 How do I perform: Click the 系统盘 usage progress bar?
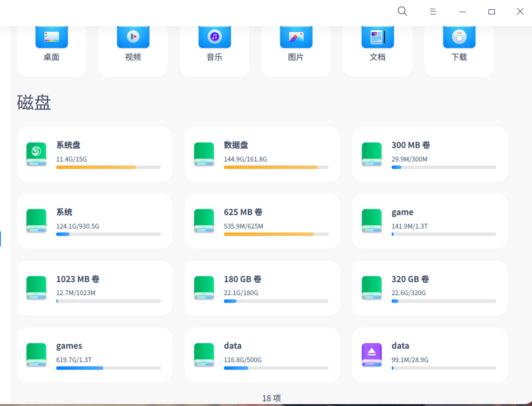point(109,167)
